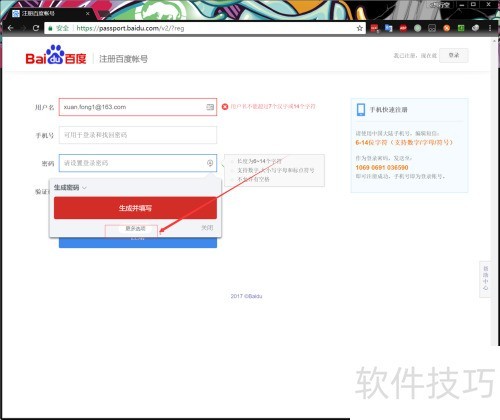The width and height of the screenshot is (500, 420).
Task: Open the 帮助中心 side tab
Action: (x=485, y=278)
